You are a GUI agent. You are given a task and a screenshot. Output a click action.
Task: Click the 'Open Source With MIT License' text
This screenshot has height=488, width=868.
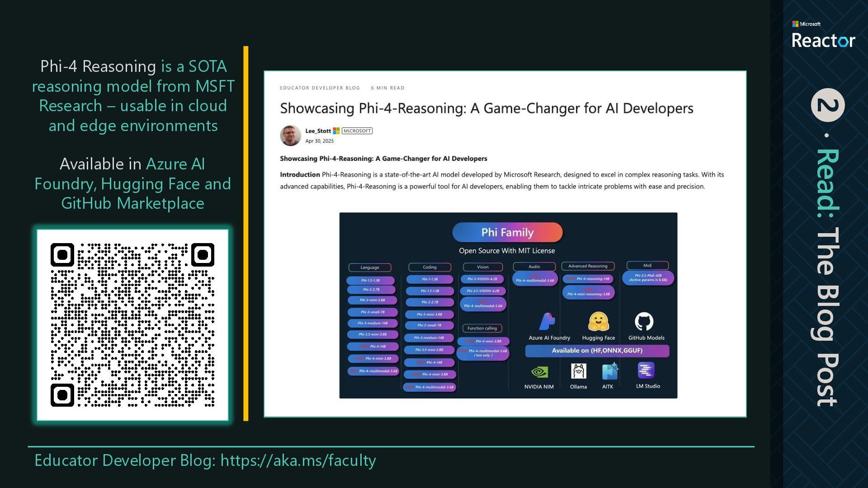507,251
